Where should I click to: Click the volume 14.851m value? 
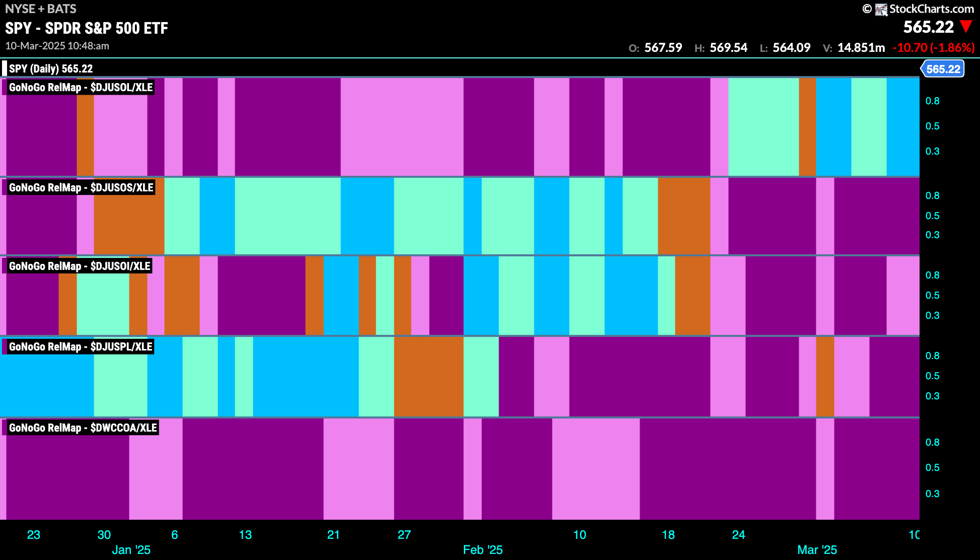coord(861,48)
